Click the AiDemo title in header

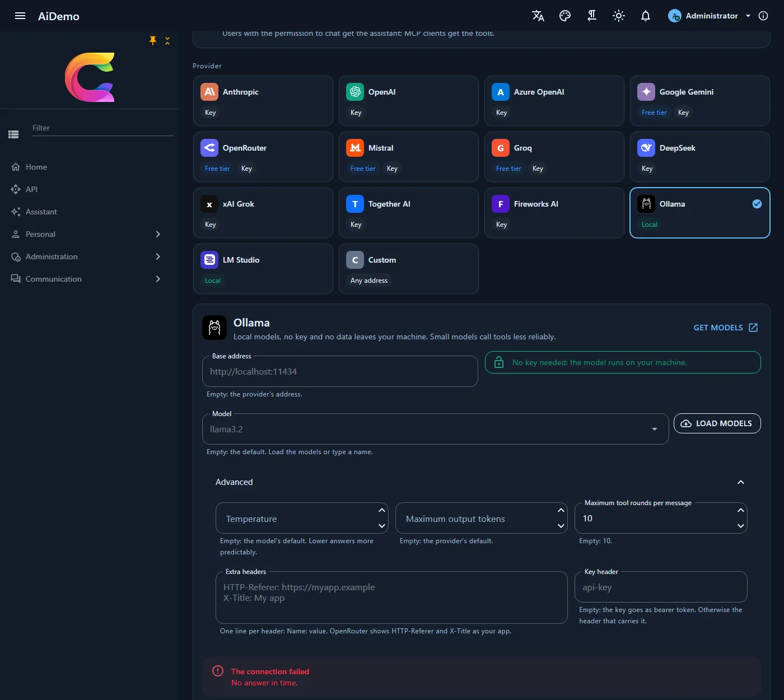click(x=59, y=16)
